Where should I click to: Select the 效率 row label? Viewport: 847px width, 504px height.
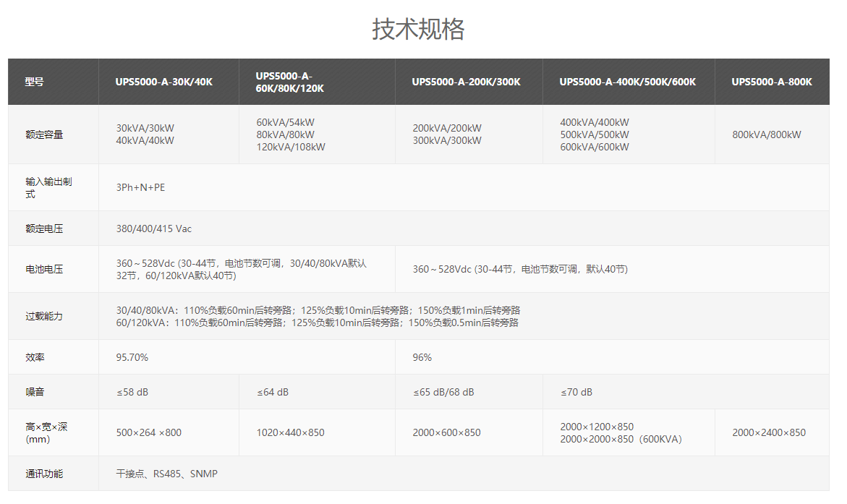pos(35,357)
